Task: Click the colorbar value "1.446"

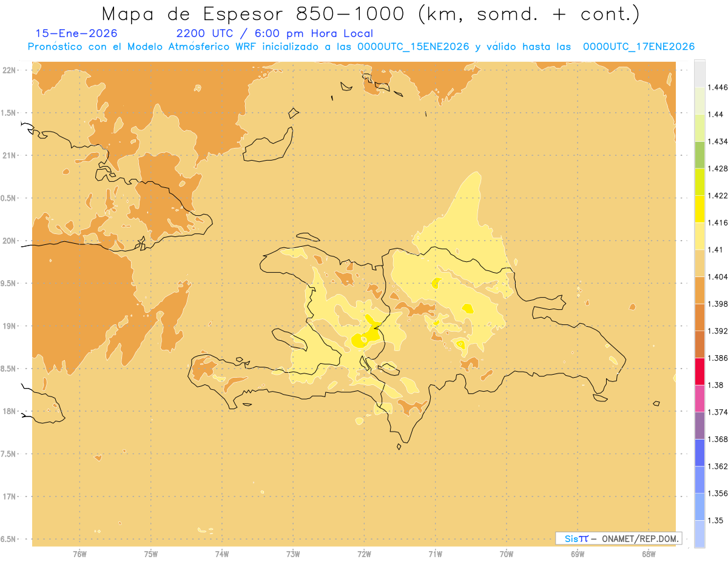Action: [718, 87]
